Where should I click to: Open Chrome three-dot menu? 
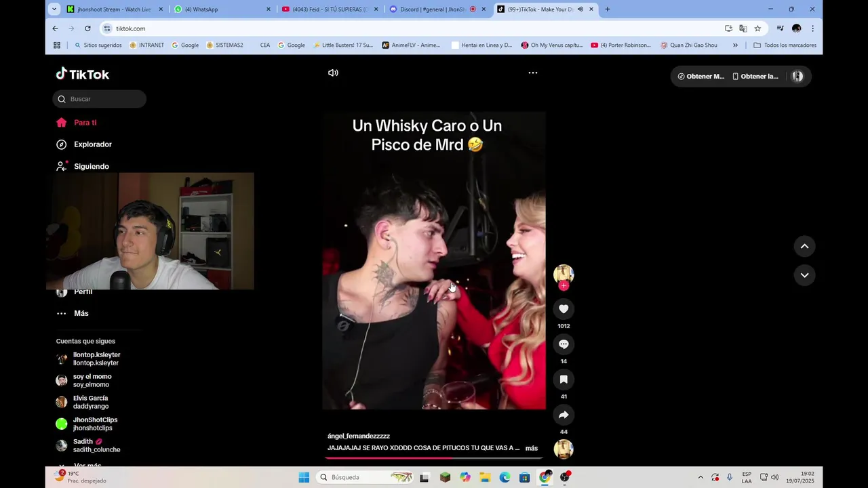pyautogui.click(x=812, y=28)
